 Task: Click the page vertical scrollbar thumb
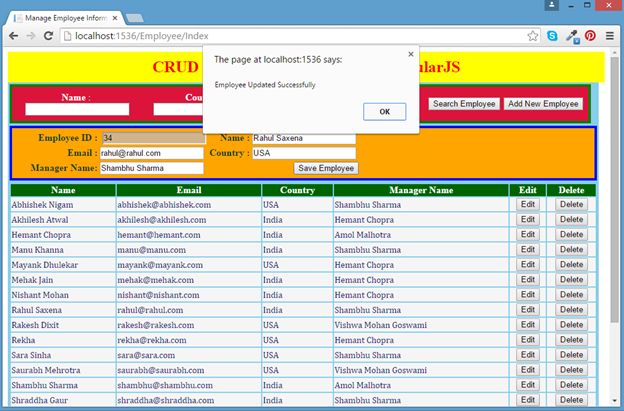tap(614, 189)
